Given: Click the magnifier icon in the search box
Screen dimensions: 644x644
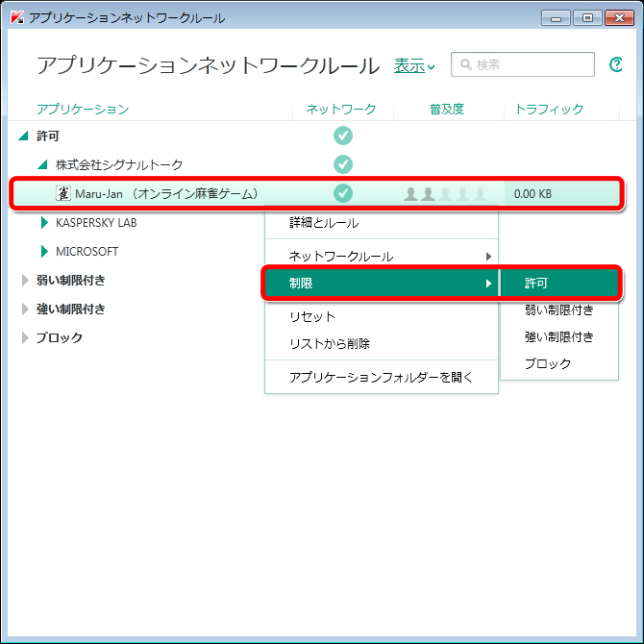Looking at the screenshot, I should tap(466, 64).
